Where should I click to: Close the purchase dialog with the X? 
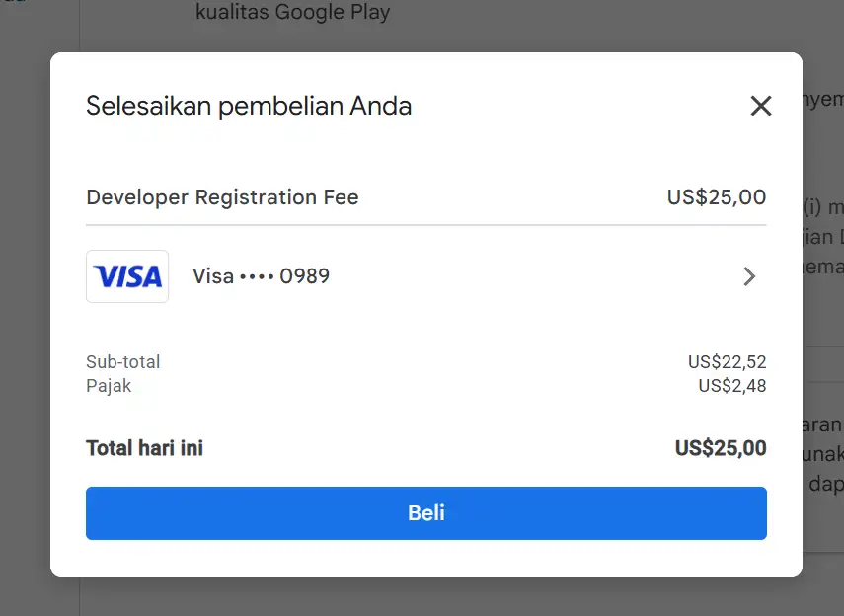tap(760, 106)
